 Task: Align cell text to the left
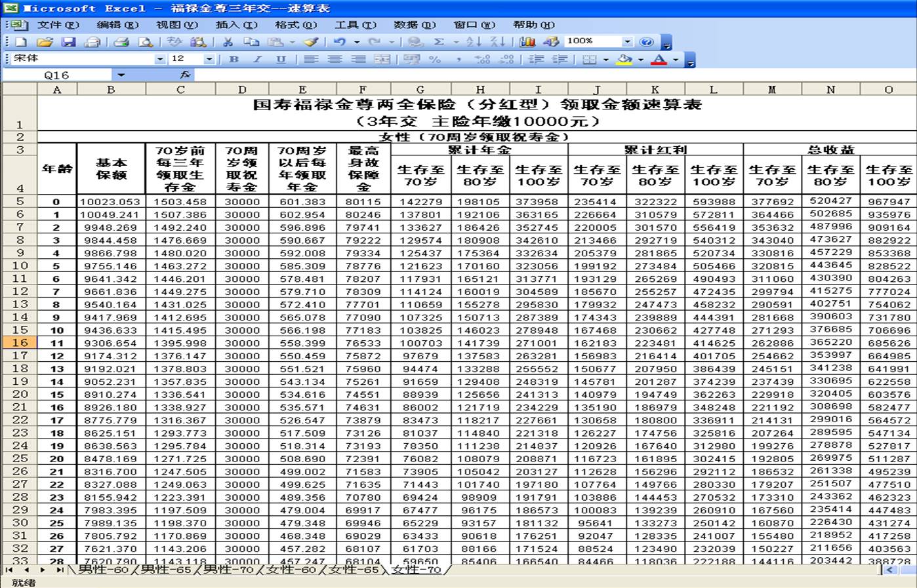[x=311, y=60]
